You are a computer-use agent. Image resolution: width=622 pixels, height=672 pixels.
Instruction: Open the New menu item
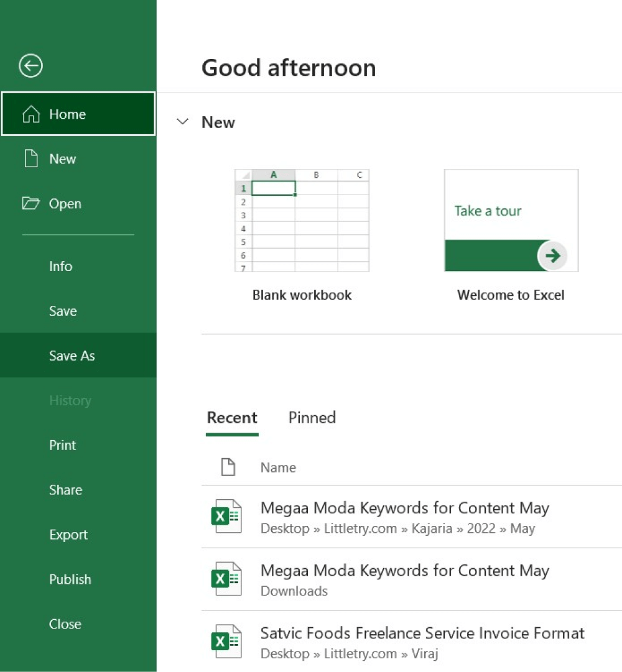[78, 159]
